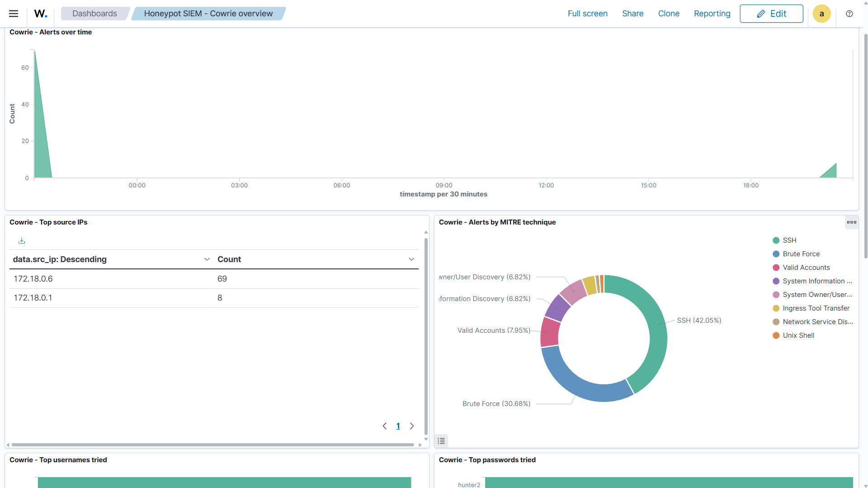Click the Wazuh W. logo
Screen dimensions: 868x488
(41, 14)
